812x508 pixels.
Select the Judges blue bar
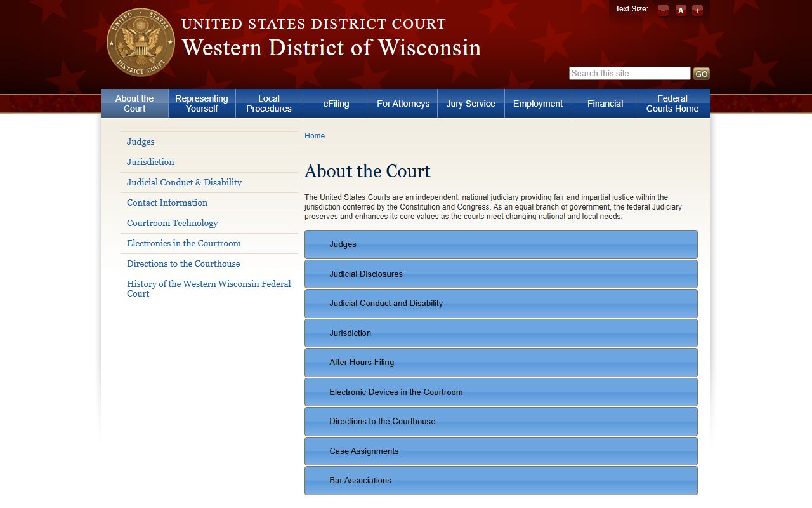501,244
